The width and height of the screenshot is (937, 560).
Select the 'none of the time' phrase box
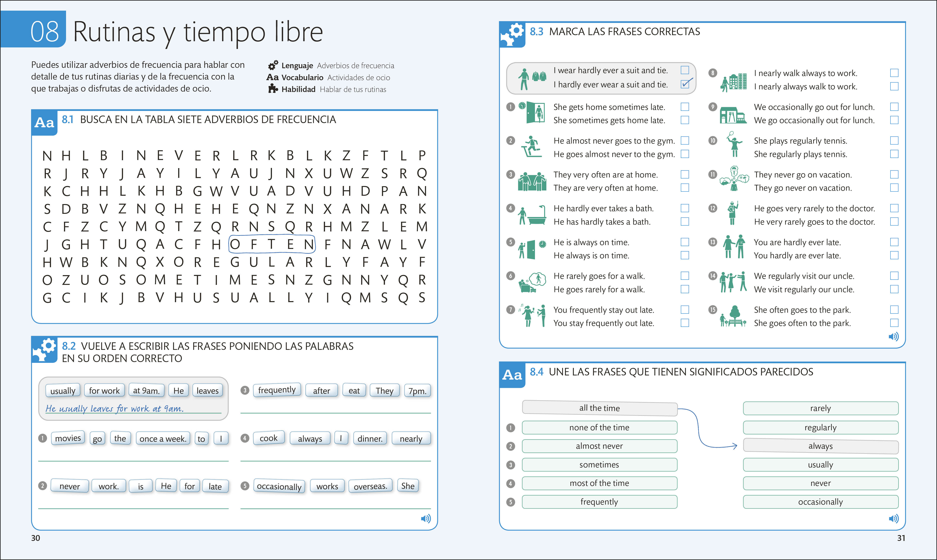(x=600, y=428)
